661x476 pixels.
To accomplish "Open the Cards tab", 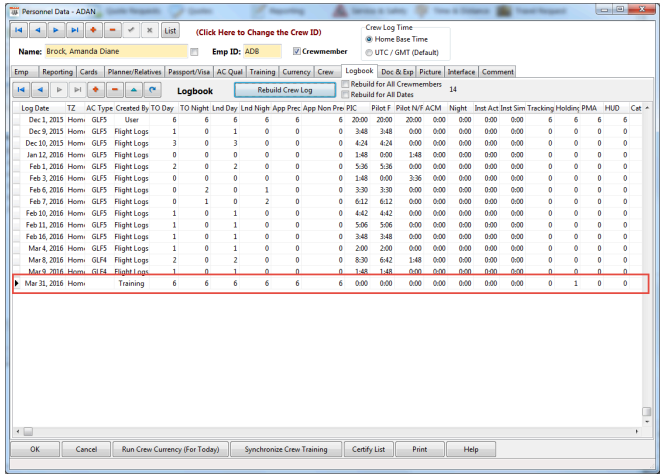I will tap(89, 72).
